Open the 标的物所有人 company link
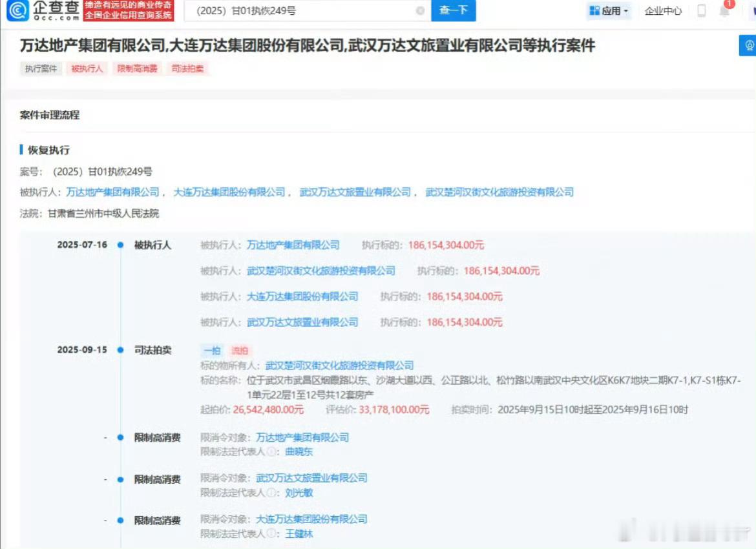This screenshot has height=549, width=756. [x=339, y=366]
